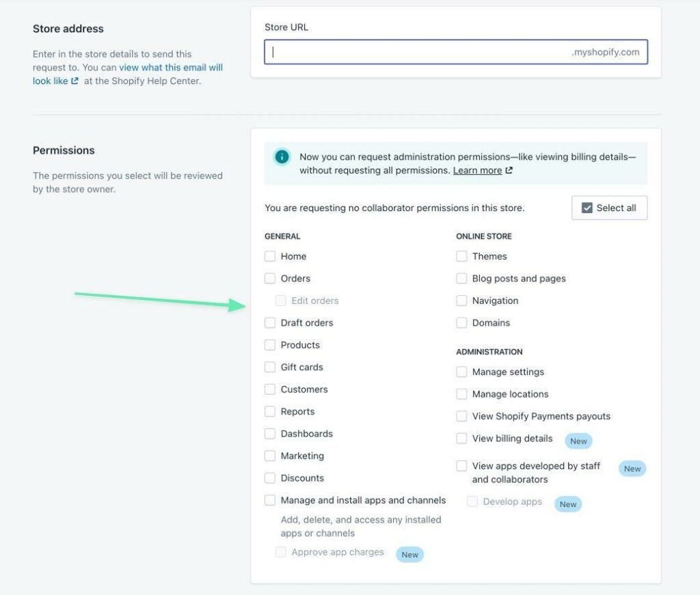700x595 pixels.
Task: Click the New badge next to Approve app charges
Action: [409, 554]
